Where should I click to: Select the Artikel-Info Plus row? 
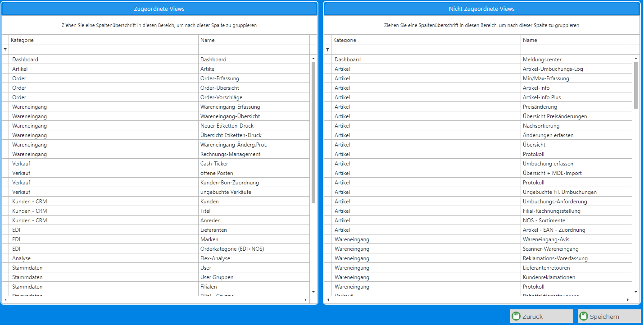click(x=478, y=97)
